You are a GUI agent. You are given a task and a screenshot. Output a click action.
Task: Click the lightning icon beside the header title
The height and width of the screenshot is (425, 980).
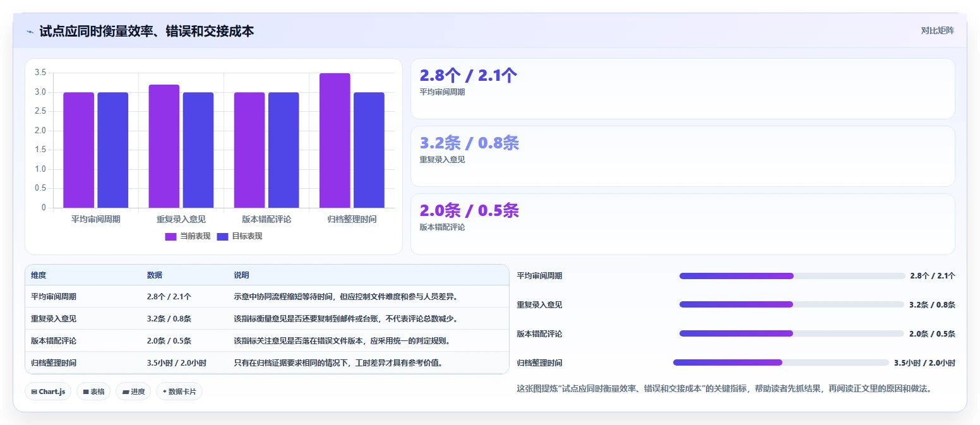pos(30,31)
